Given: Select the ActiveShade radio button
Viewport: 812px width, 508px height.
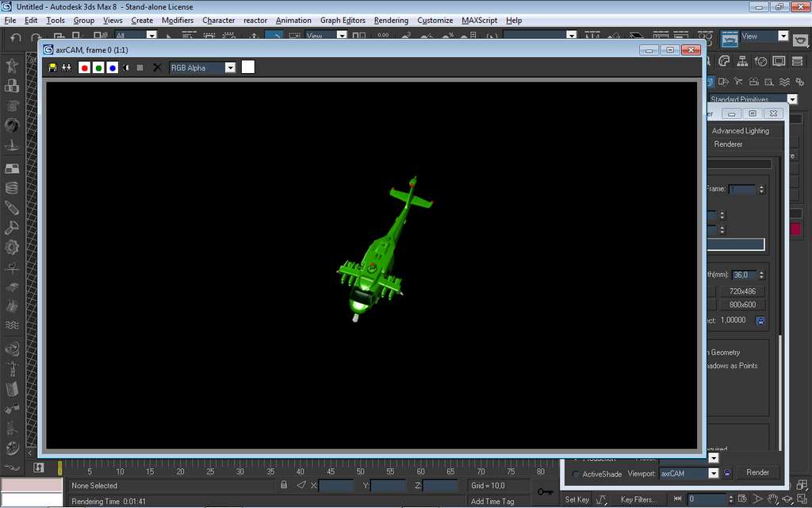Looking at the screenshot, I should 576,474.
